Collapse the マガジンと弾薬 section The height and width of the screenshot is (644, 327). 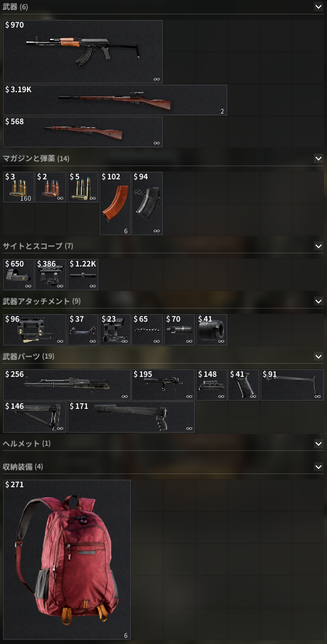click(x=318, y=159)
